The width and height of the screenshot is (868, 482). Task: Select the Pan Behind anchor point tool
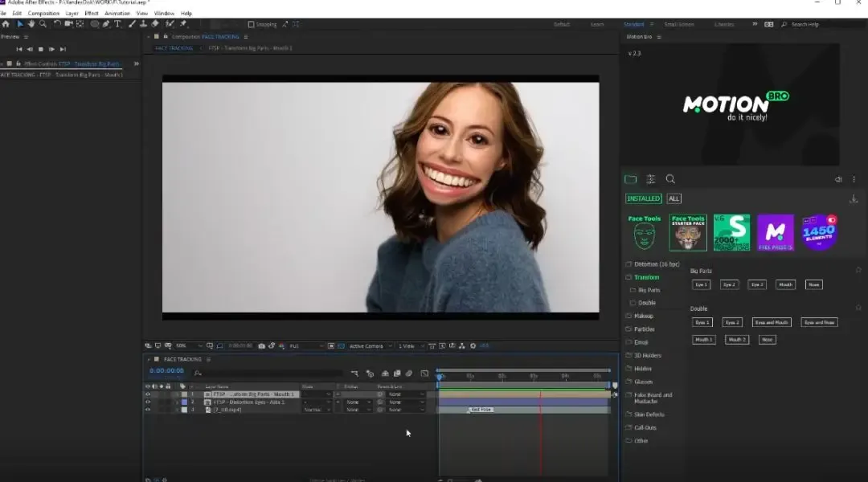[x=80, y=24]
